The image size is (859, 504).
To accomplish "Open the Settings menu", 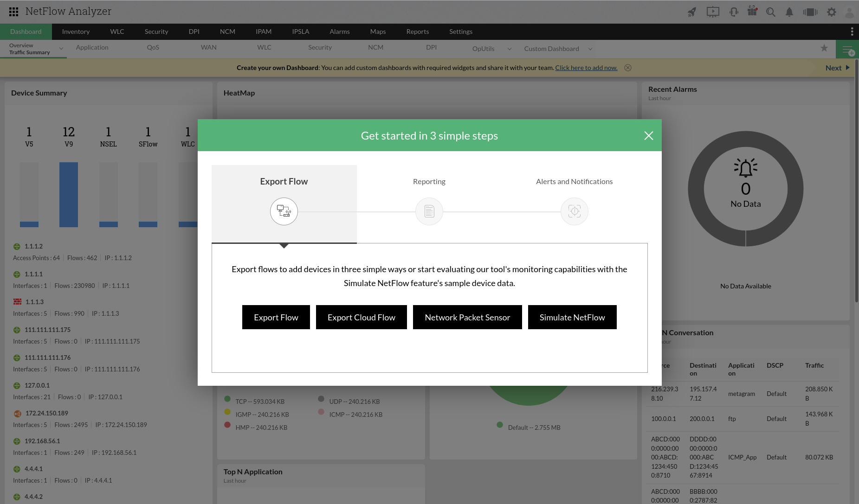I will coord(461,32).
